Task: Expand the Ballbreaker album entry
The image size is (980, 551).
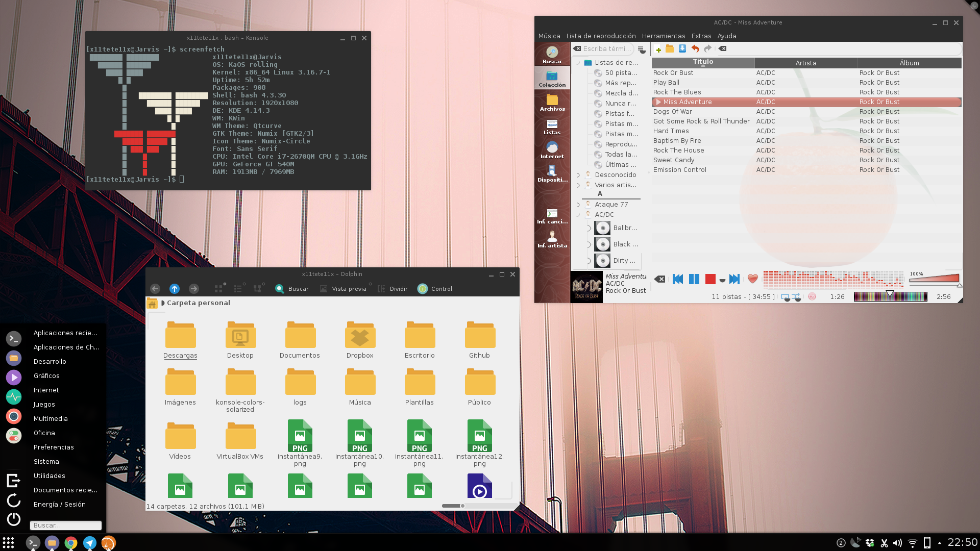Action: click(589, 228)
